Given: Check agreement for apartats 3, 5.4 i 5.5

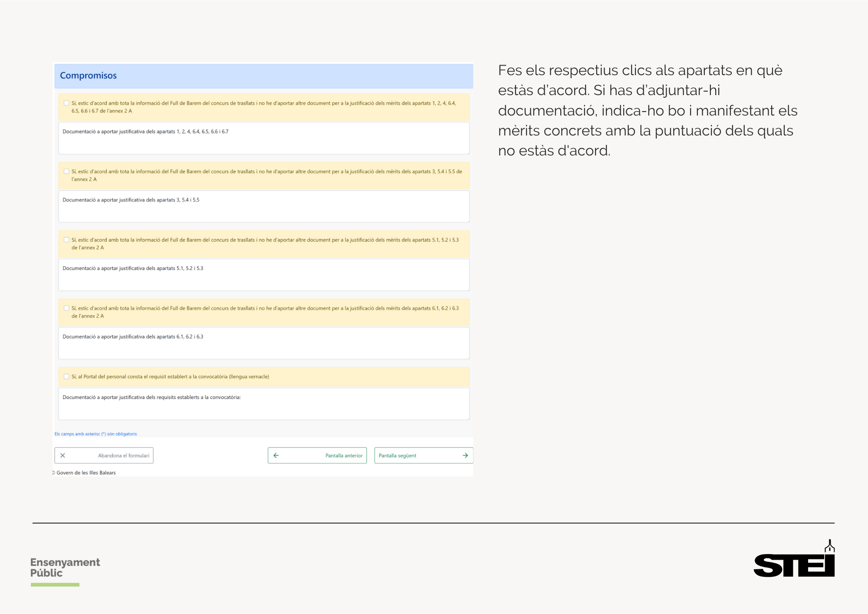Looking at the screenshot, I should coord(66,172).
